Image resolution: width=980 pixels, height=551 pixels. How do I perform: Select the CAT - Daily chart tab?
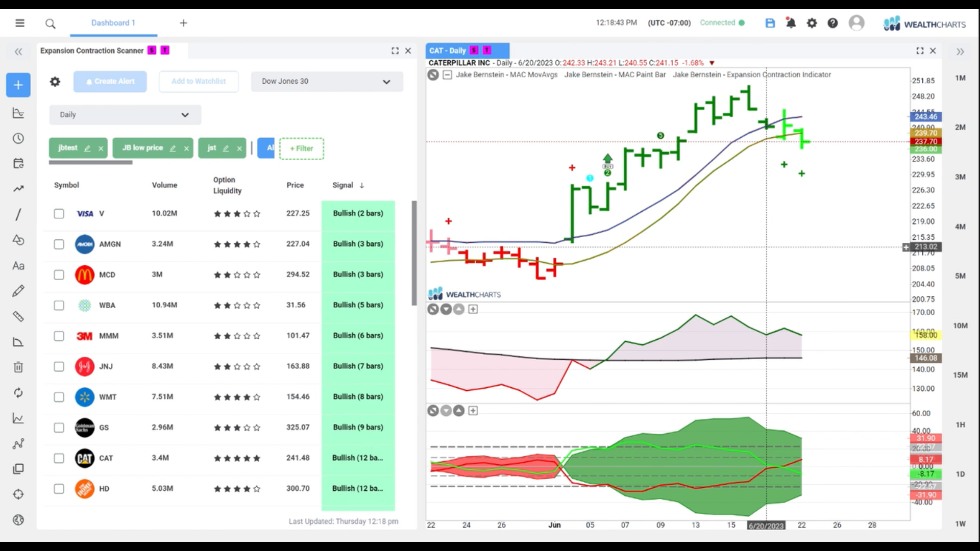467,51
